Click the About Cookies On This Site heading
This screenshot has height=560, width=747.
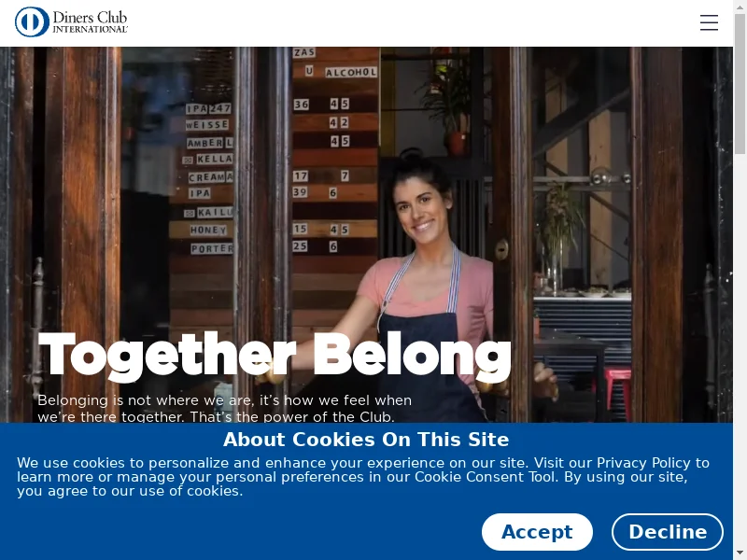pyautogui.click(x=366, y=439)
